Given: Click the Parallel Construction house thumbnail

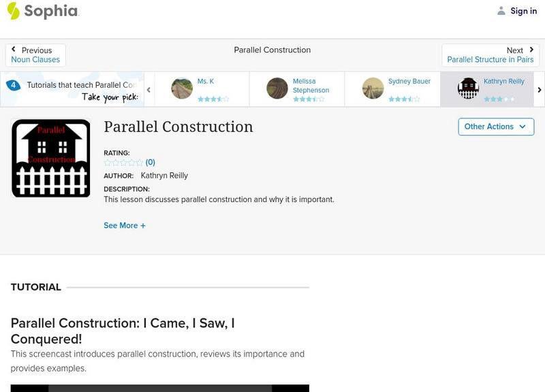Looking at the screenshot, I should [51, 159].
